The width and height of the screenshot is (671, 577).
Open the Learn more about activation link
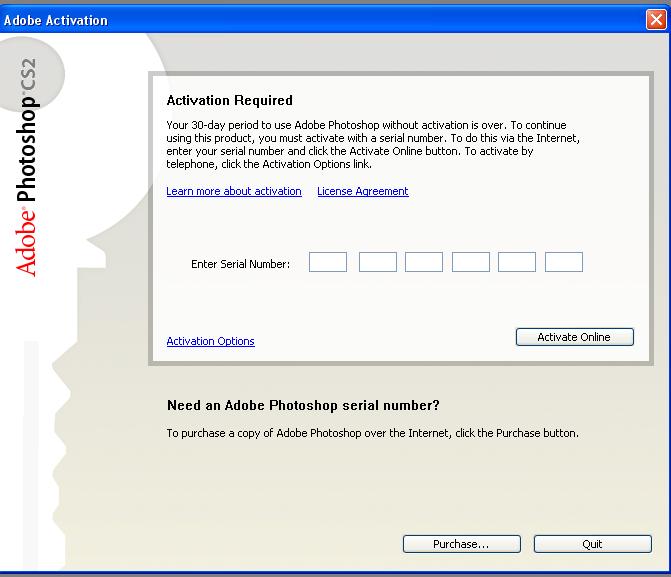[x=234, y=191]
